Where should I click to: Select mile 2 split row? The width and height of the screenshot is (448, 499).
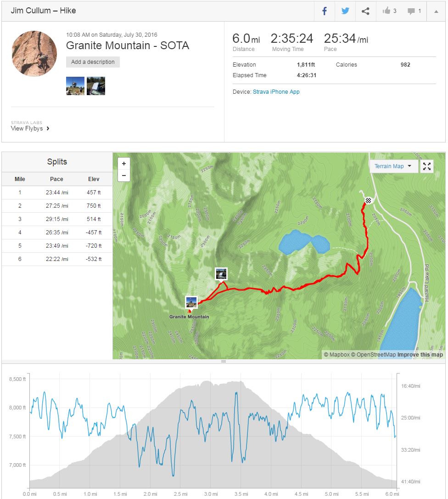click(x=57, y=205)
